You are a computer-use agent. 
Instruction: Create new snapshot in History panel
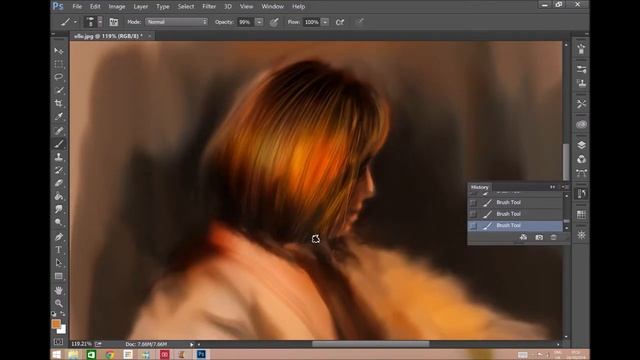point(539,237)
